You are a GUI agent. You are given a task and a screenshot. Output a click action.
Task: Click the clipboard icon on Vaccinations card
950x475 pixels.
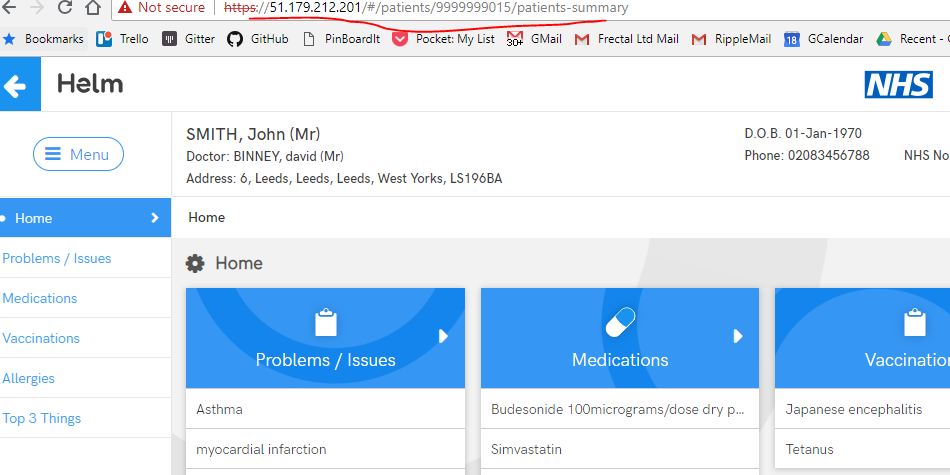click(915, 323)
